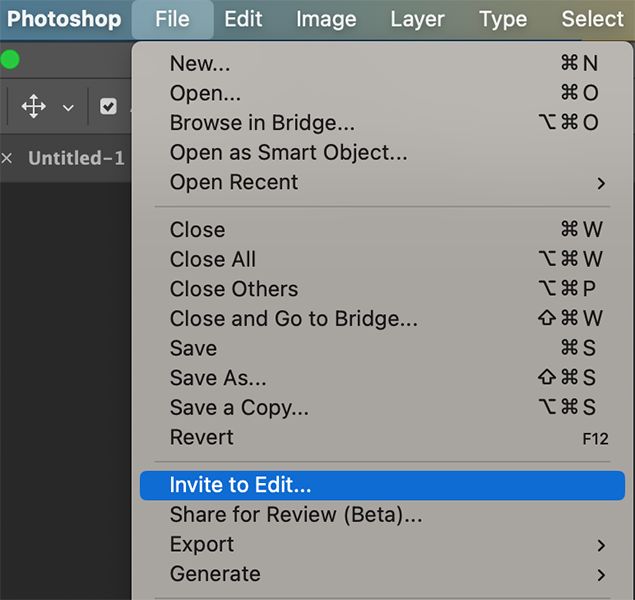Open the Move tool preset picker chevron
This screenshot has height=600, width=635.
[68, 107]
